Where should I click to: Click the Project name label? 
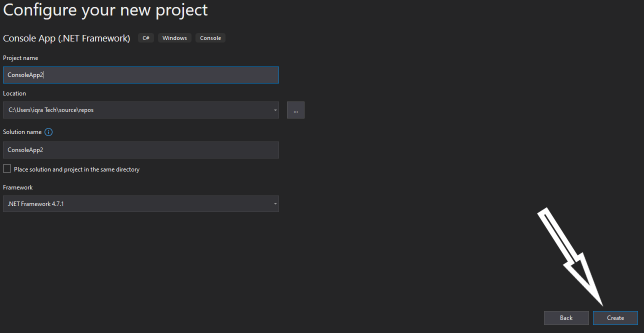tap(20, 58)
